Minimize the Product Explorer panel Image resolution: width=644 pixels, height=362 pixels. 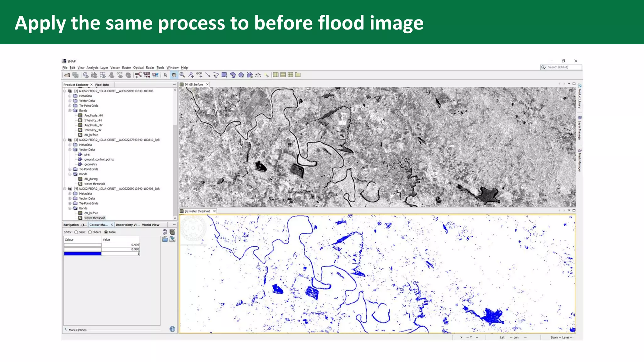(174, 85)
